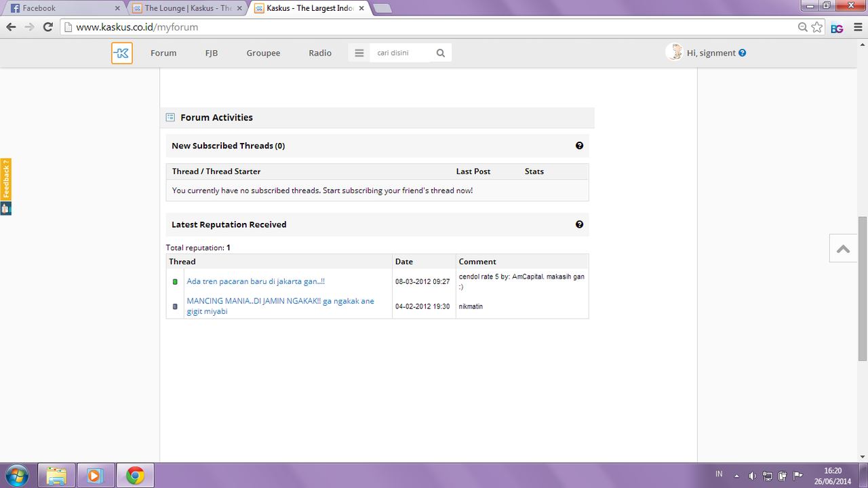868x488 pixels.
Task: Click the 'cari disini' search field
Action: [x=400, y=53]
